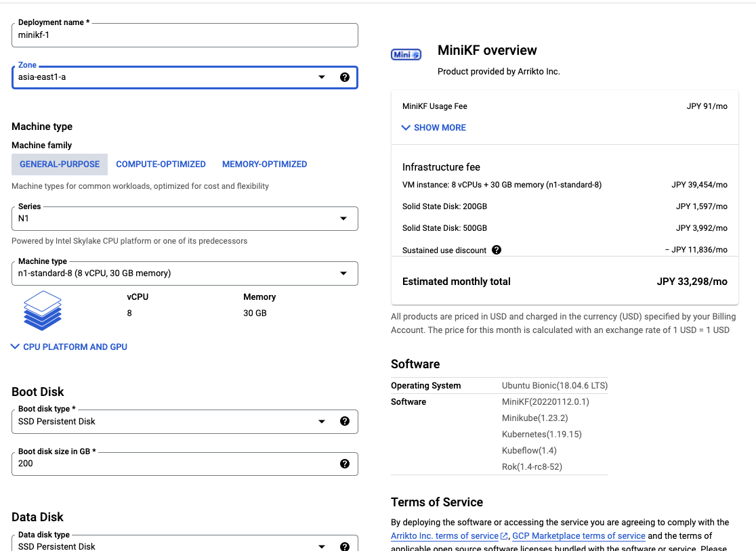Open Arrikto Inc. terms of service link
The height and width of the screenshot is (551, 756).
(444, 536)
